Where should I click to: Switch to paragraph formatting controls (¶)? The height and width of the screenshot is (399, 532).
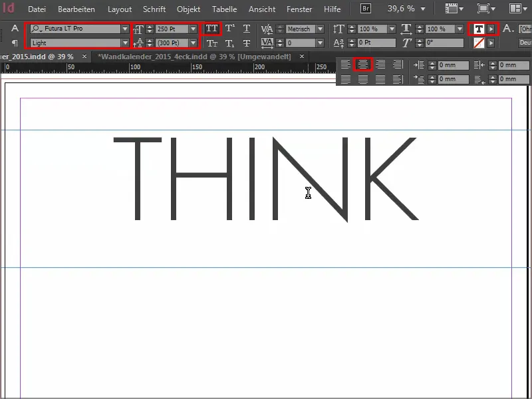point(15,43)
